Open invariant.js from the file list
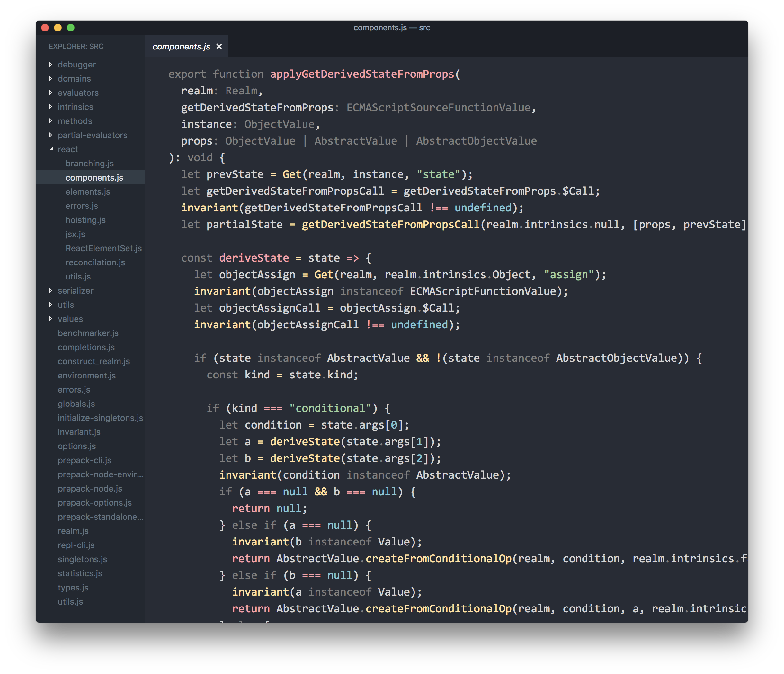This screenshot has width=784, height=674. click(79, 432)
